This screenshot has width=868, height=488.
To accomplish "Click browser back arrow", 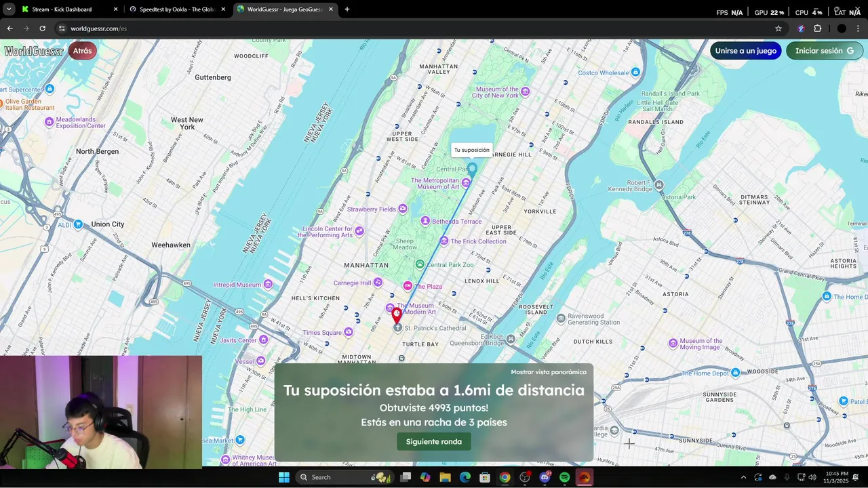I will click(x=9, y=28).
